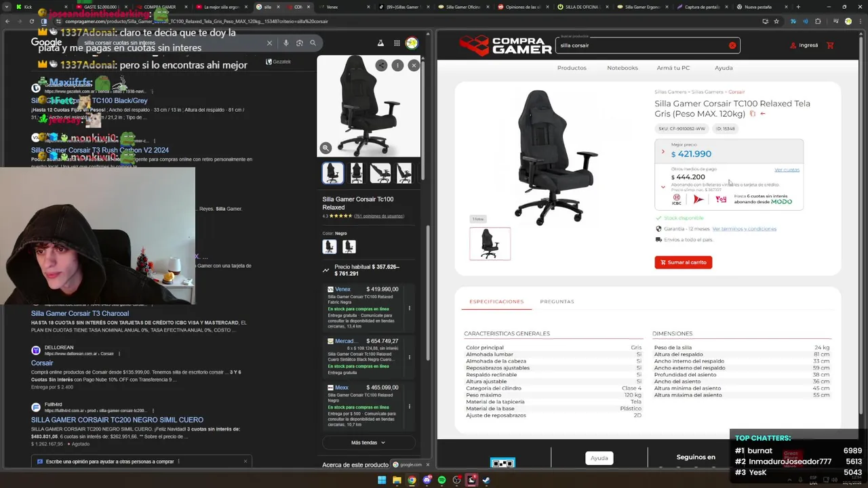Open Ayuda menu item in navigation
This screenshot has width=868, height=488.
[724, 68]
